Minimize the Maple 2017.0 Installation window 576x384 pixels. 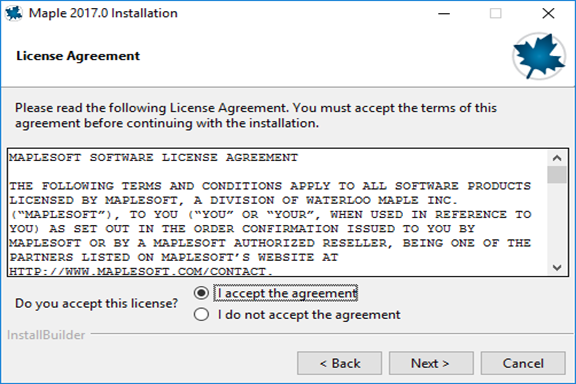tap(444, 14)
